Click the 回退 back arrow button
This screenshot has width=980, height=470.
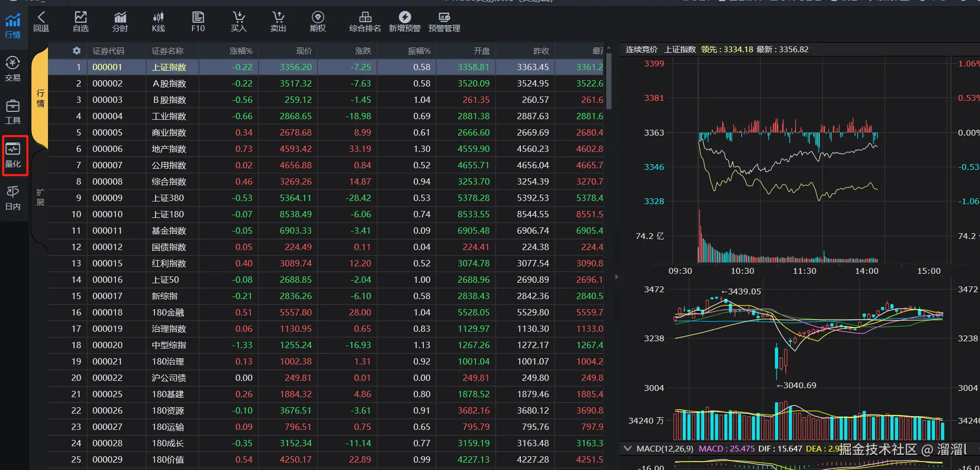click(x=41, y=22)
